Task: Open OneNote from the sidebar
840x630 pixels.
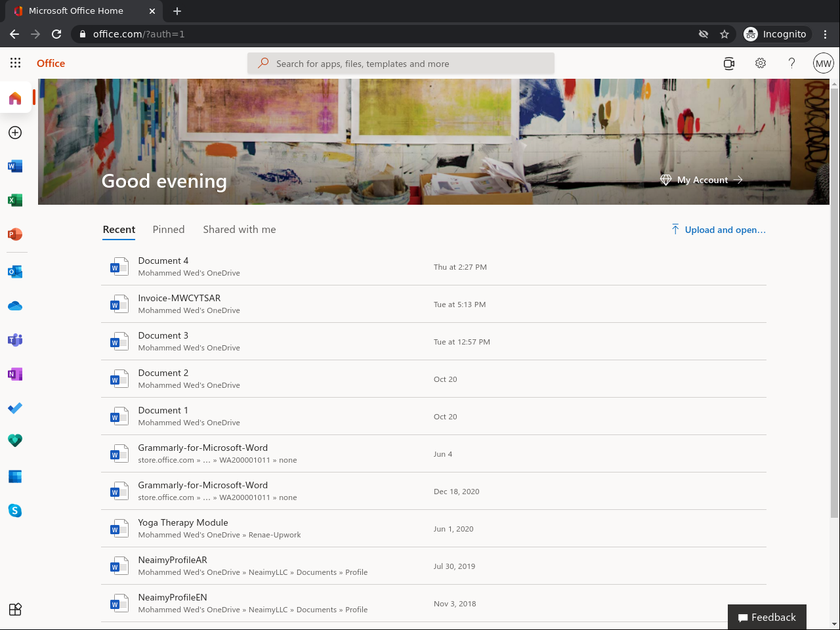Action: [x=15, y=374]
